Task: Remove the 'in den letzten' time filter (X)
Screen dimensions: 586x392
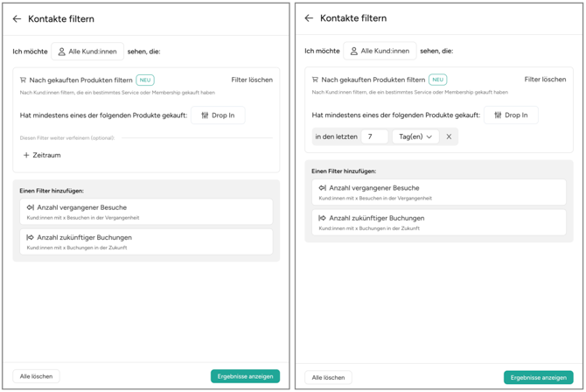Action: click(449, 136)
